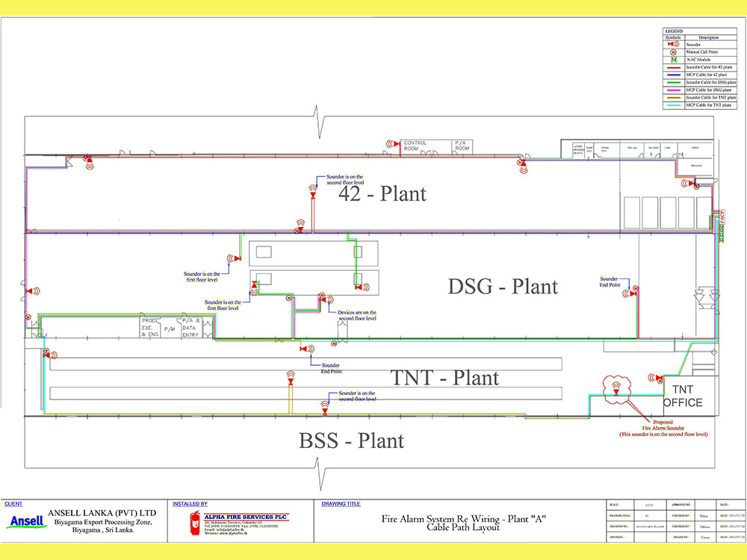Select the green NAC Module icon in the legend

pos(675,60)
